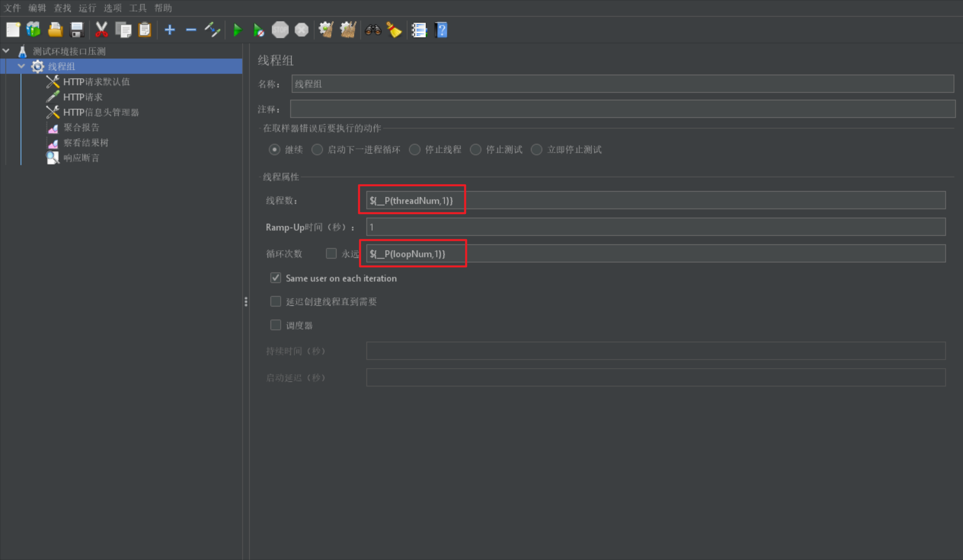Click the 名称 input field
Viewport: 963px width, 560px height.
click(x=622, y=84)
